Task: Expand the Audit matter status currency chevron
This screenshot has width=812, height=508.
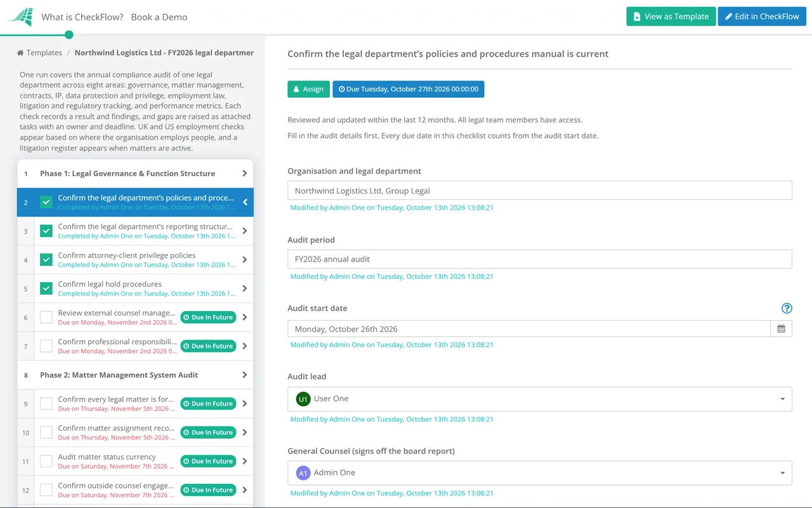Action: click(x=245, y=461)
